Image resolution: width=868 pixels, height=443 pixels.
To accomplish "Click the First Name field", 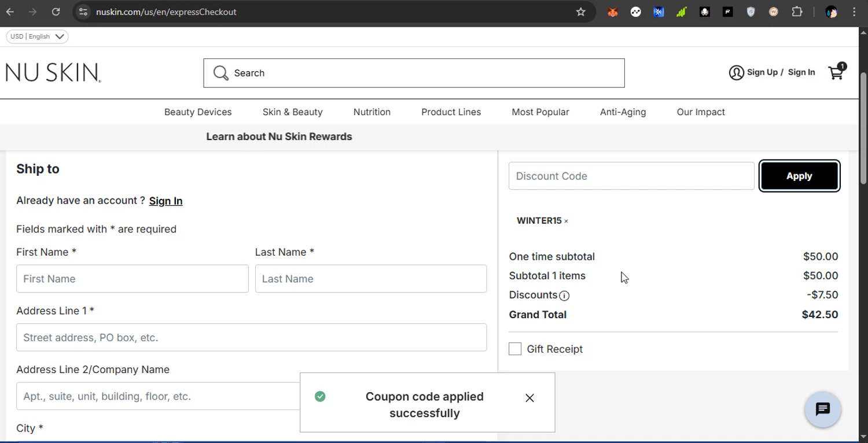I will tap(133, 279).
